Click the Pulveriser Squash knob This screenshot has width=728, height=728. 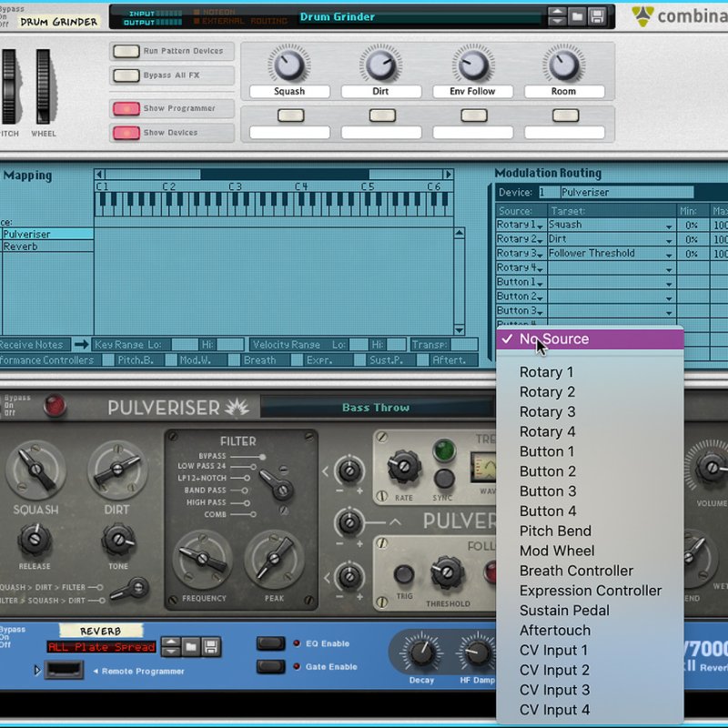(x=35, y=471)
